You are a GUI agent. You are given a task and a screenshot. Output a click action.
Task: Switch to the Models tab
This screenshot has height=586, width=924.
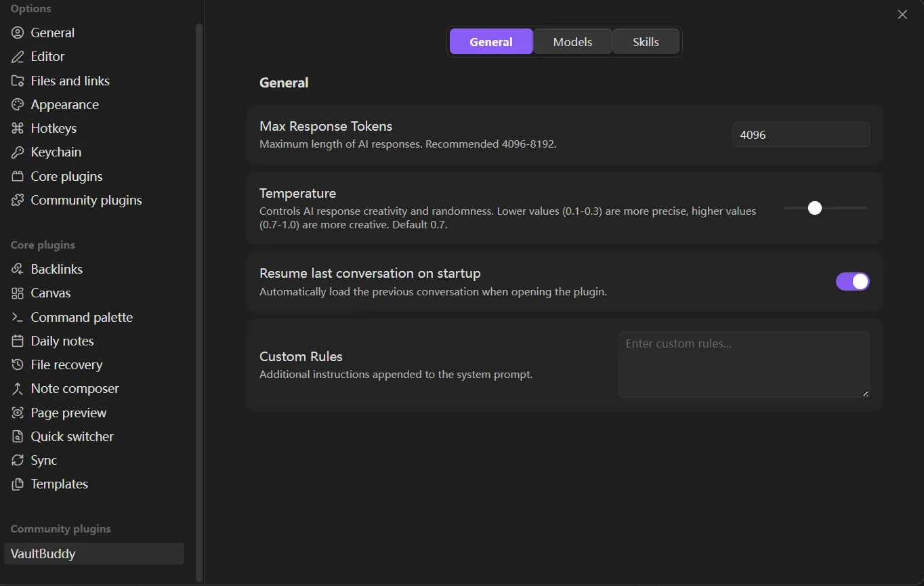pos(572,41)
